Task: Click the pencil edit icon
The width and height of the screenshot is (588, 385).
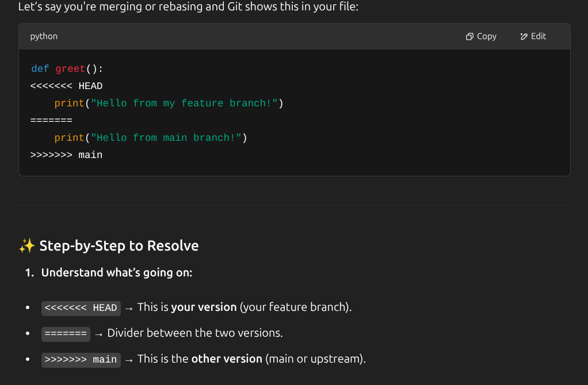Action: tap(524, 36)
